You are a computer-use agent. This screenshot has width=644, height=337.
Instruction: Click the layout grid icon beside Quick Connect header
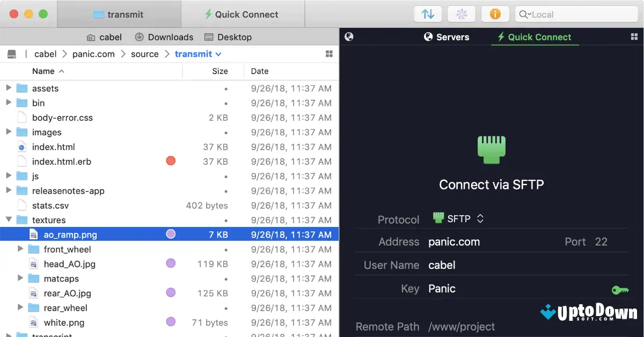[635, 36]
